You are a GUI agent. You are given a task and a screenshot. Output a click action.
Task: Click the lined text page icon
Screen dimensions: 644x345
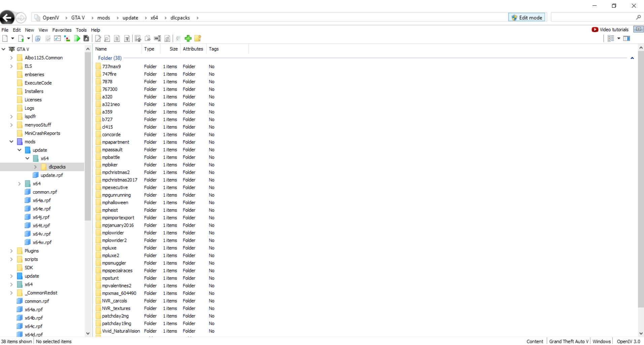117,39
